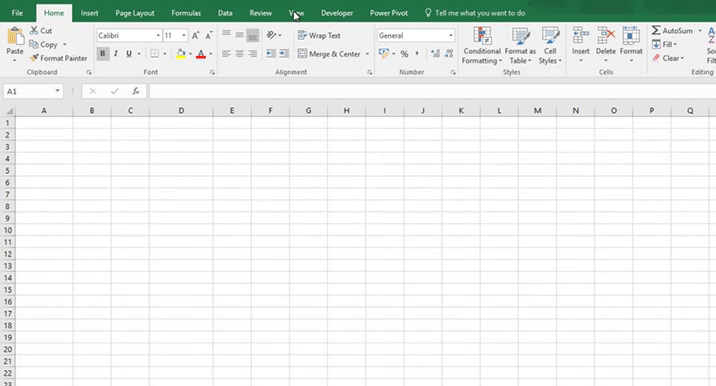Toggle Wrap Text on

319,35
